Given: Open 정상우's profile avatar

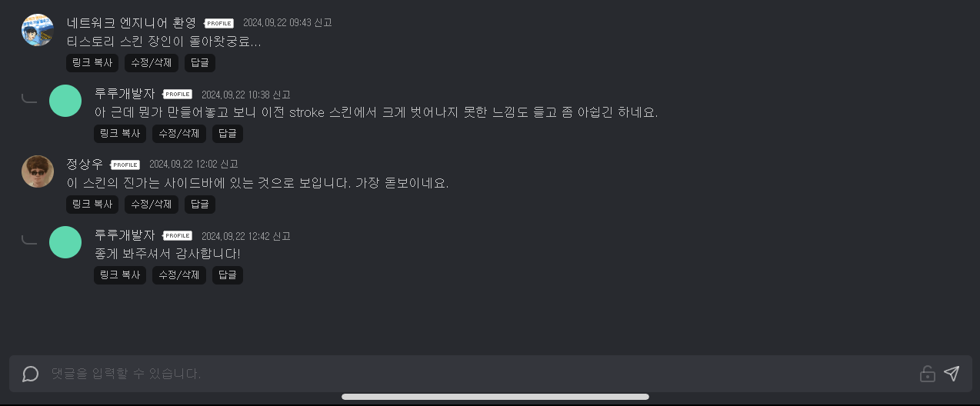Looking at the screenshot, I should coord(37,171).
